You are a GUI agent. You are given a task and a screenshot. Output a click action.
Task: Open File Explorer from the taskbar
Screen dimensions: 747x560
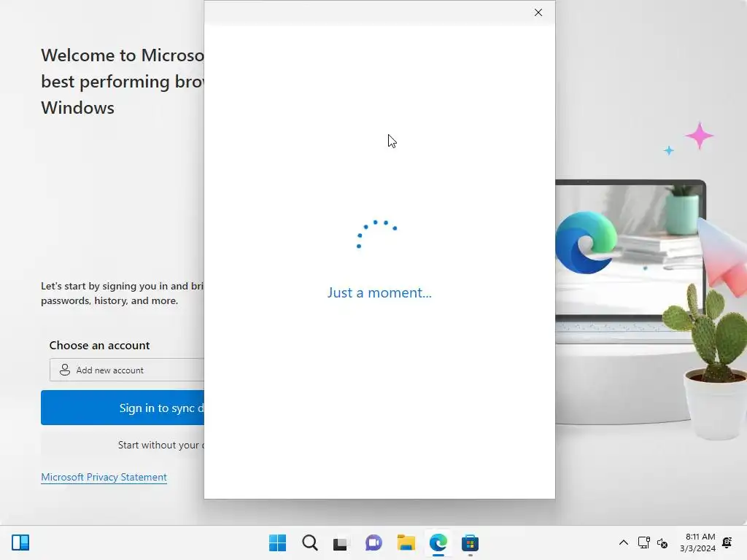click(406, 542)
